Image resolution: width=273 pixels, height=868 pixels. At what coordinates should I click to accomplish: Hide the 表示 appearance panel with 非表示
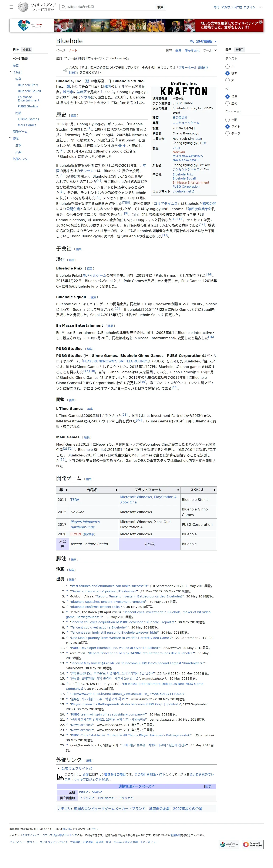tap(239, 50)
